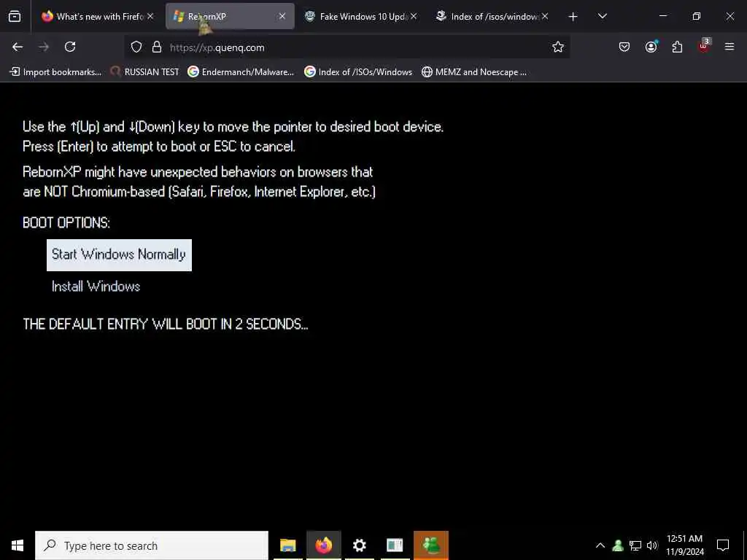Close the What's new with Firefox tab

coord(150,16)
